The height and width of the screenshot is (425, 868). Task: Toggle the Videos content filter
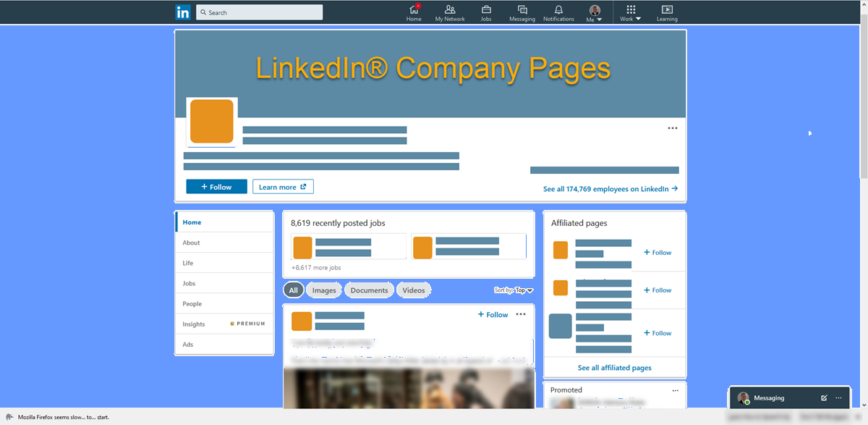click(x=413, y=290)
